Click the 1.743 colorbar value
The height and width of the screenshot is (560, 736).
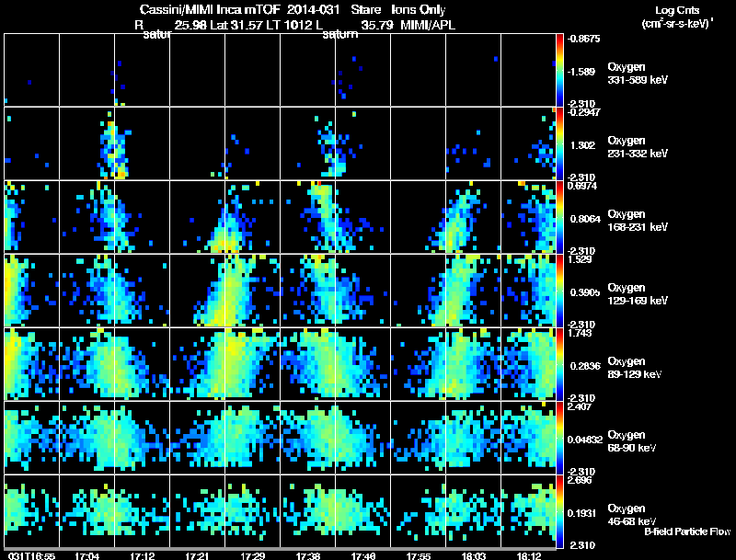pos(580,333)
